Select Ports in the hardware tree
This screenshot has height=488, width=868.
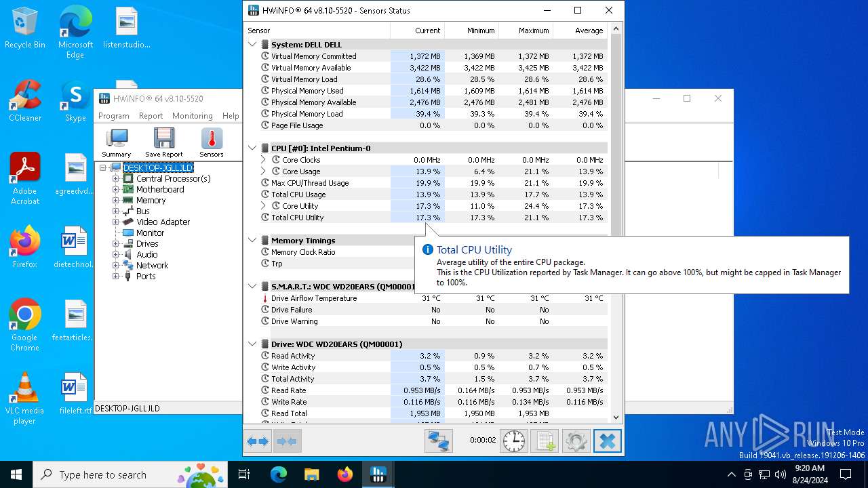(x=145, y=277)
